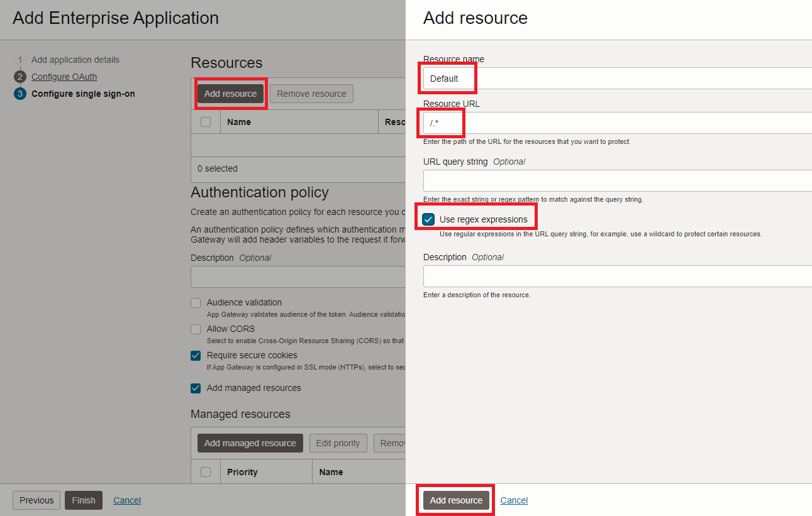Viewport: 812px width, 516px height.
Task: Click the Finish button
Action: 84,500
